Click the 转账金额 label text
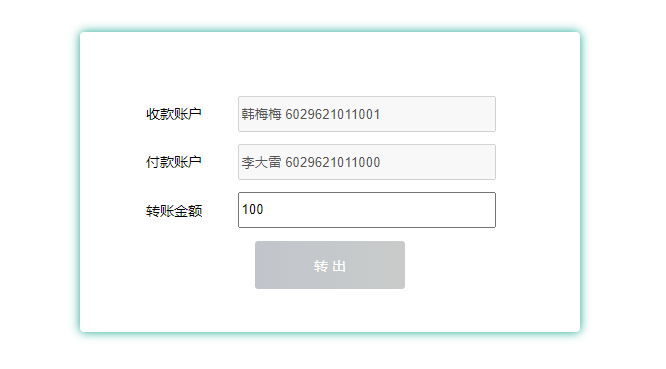 [174, 211]
